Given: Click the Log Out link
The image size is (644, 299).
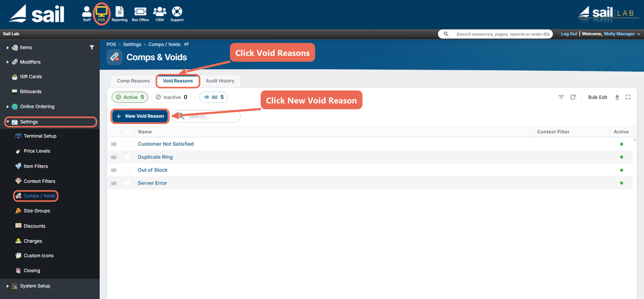Looking at the screenshot, I should (569, 34).
